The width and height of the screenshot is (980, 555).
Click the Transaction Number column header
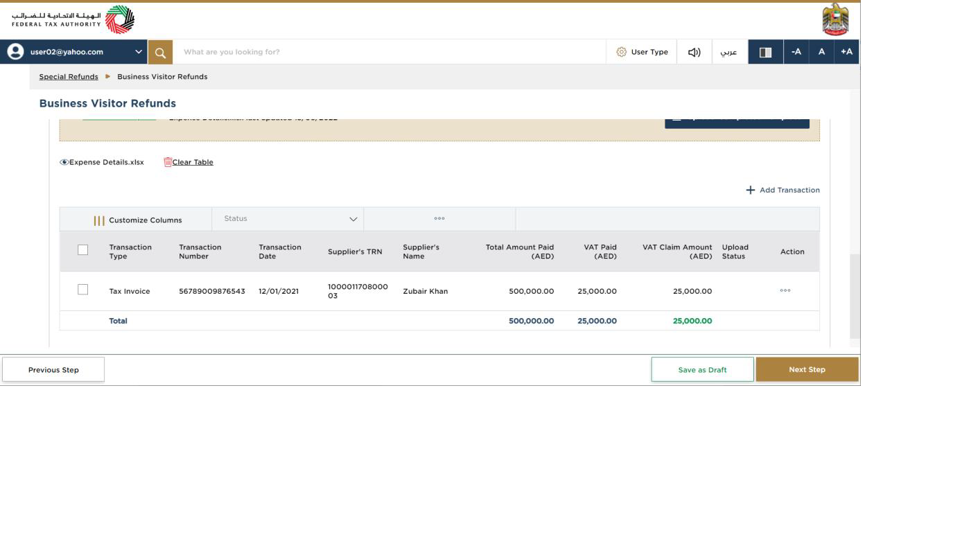(200, 252)
